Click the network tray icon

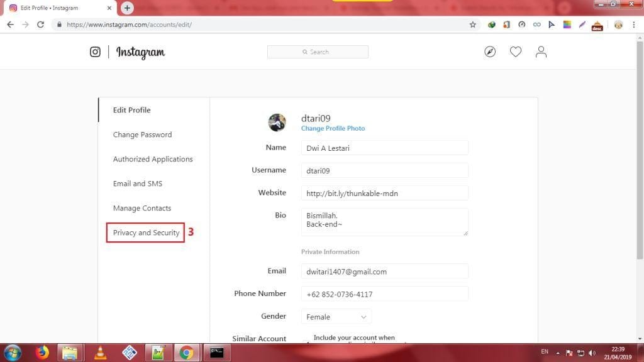click(580, 353)
